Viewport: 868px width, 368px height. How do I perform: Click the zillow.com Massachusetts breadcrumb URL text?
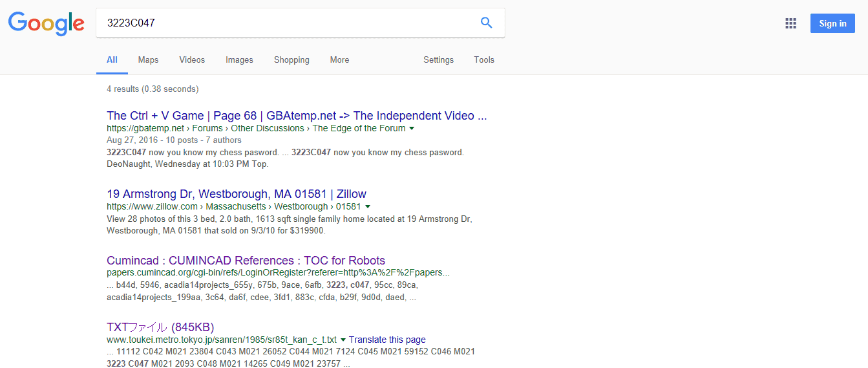click(234, 206)
